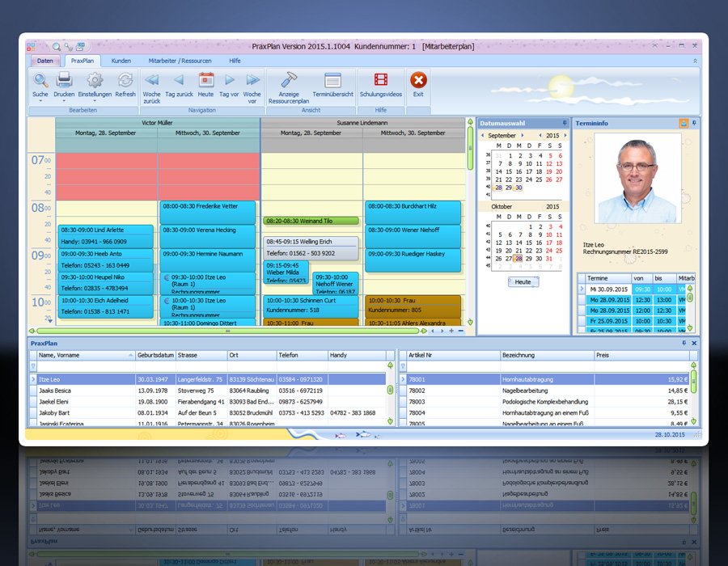Viewport: 728px width, 566px height.
Task: Select the 10:00-10:30 Schinnen Curt appointment
Action: tap(311, 306)
